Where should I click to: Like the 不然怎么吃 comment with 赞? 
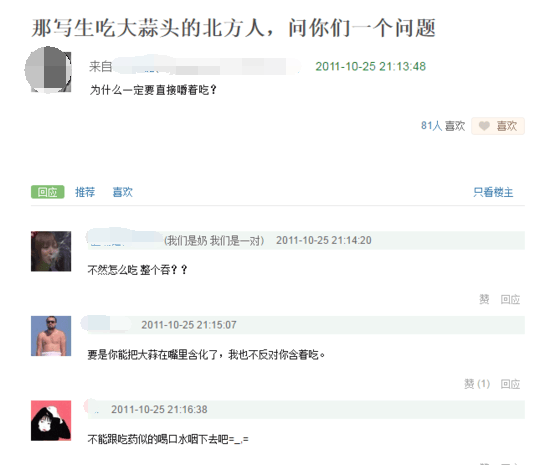[x=484, y=299]
